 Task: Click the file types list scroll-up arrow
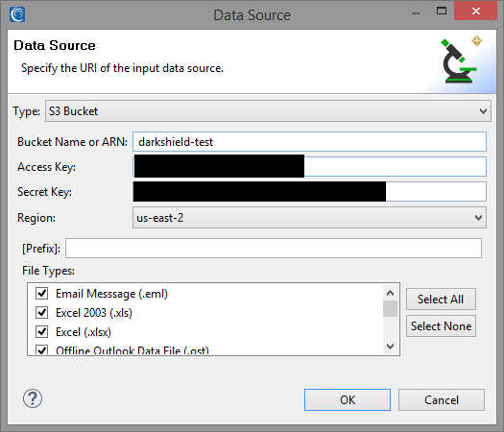390,293
